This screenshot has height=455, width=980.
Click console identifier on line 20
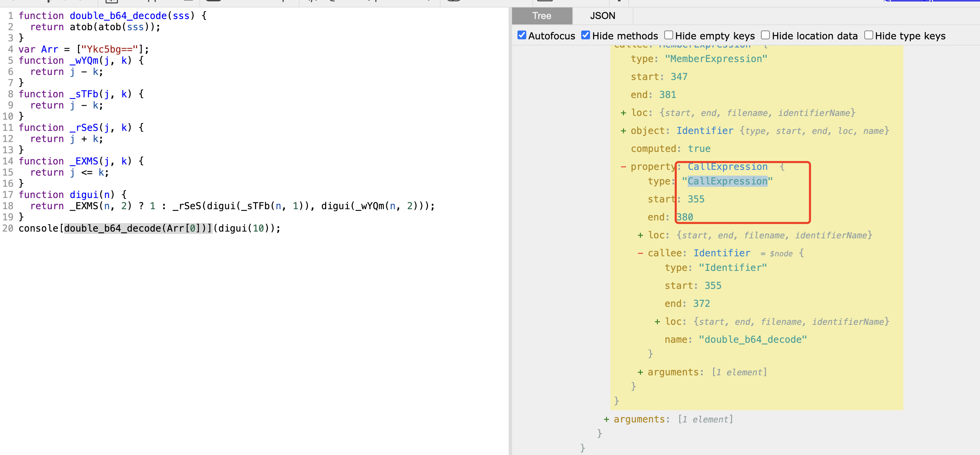tap(38, 229)
